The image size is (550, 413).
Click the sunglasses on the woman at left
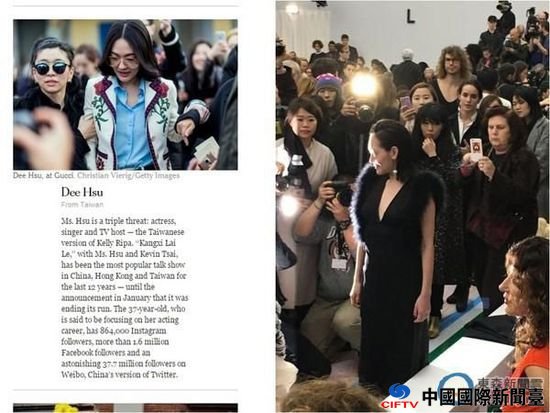(x=51, y=68)
